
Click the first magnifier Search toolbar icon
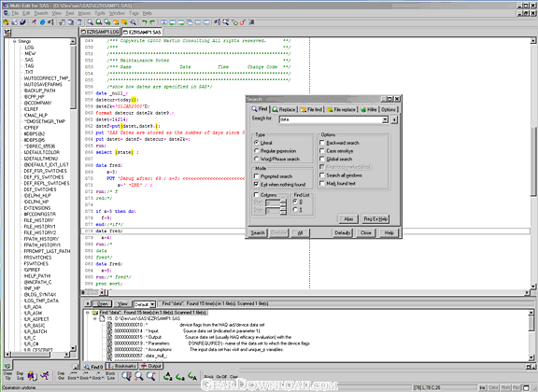click(90, 22)
